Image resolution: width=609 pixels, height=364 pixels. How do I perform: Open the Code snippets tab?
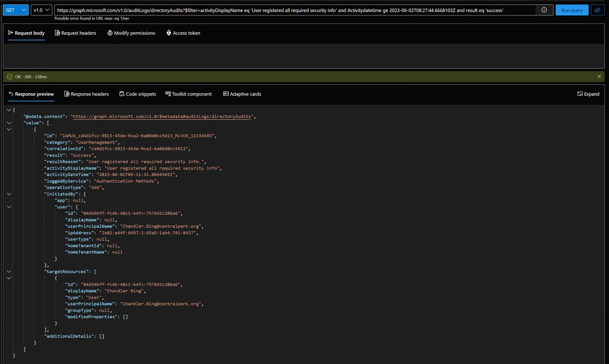click(x=137, y=94)
